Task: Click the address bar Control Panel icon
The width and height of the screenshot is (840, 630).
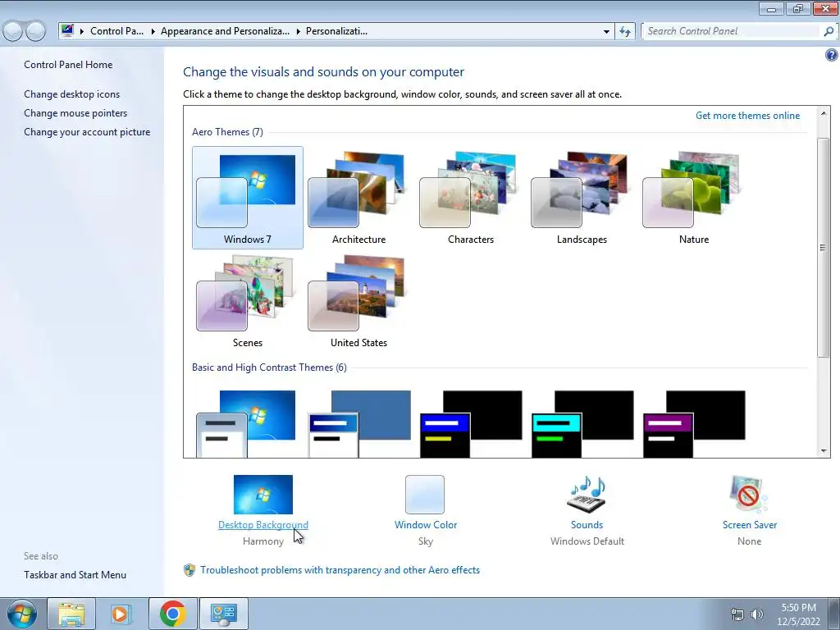Action: pyautogui.click(x=67, y=30)
